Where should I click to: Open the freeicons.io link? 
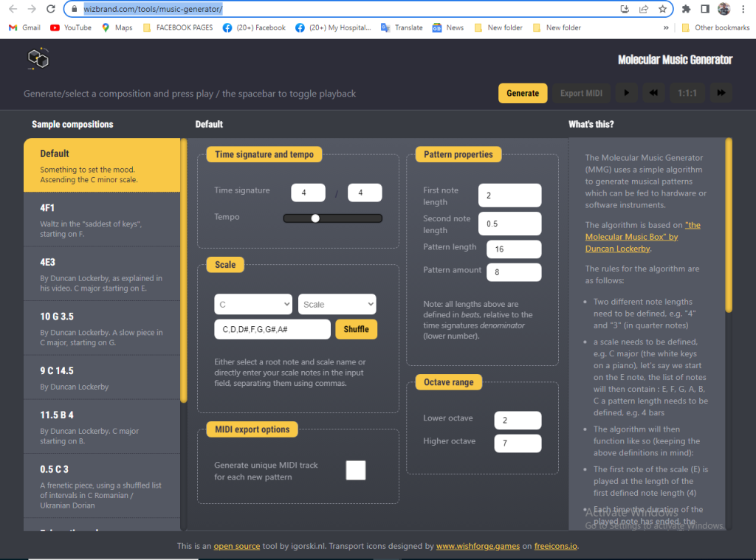pyautogui.click(x=555, y=546)
